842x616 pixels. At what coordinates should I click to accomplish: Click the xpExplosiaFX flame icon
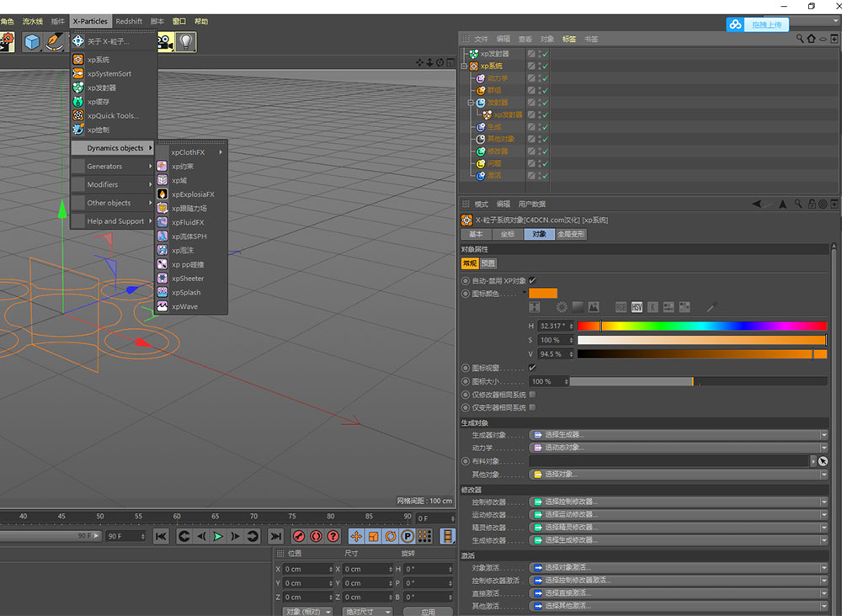tap(163, 194)
